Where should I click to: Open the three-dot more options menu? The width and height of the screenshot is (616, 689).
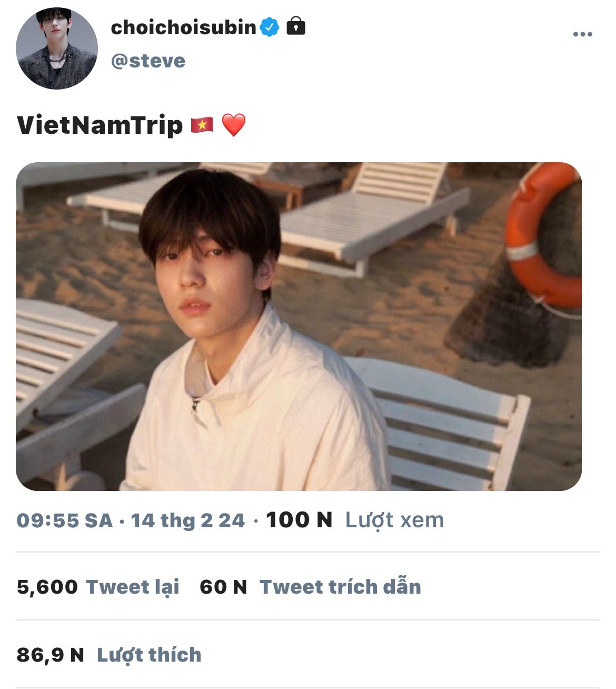[x=582, y=34]
